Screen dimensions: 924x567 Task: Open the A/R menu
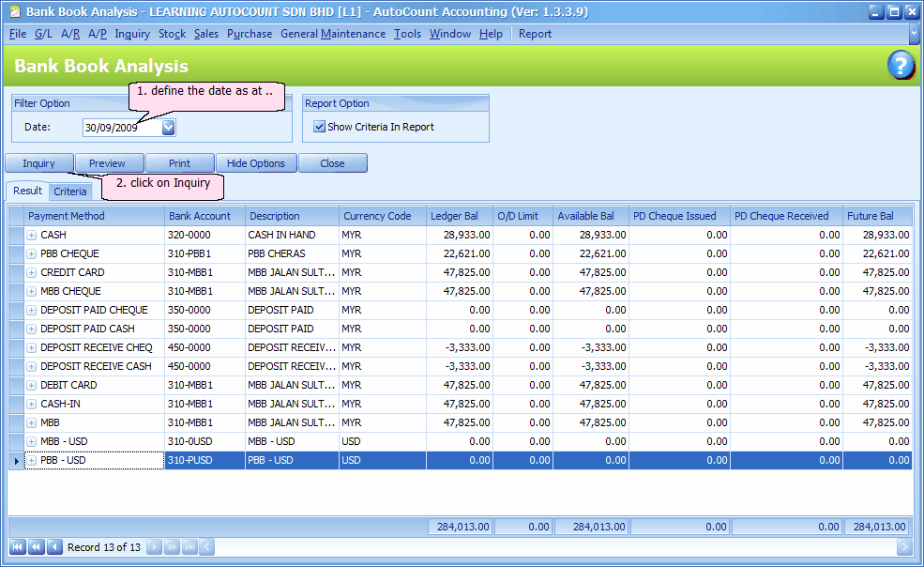[70, 34]
